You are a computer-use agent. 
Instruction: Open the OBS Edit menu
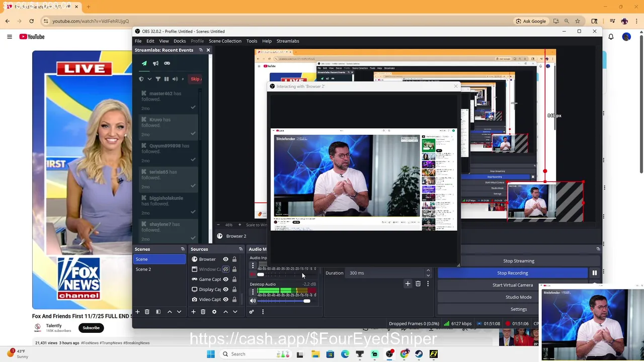(x=150, y=41)
